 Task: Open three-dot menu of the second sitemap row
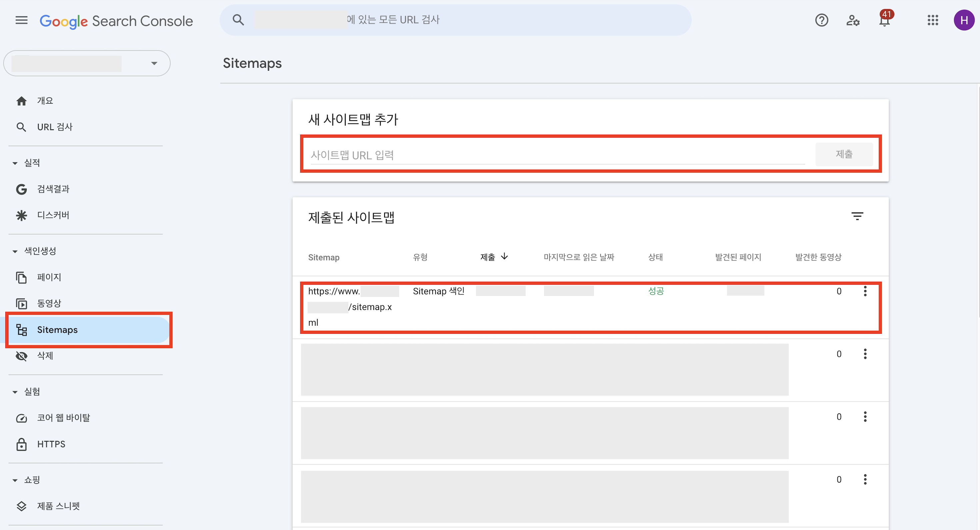(865, 354)
